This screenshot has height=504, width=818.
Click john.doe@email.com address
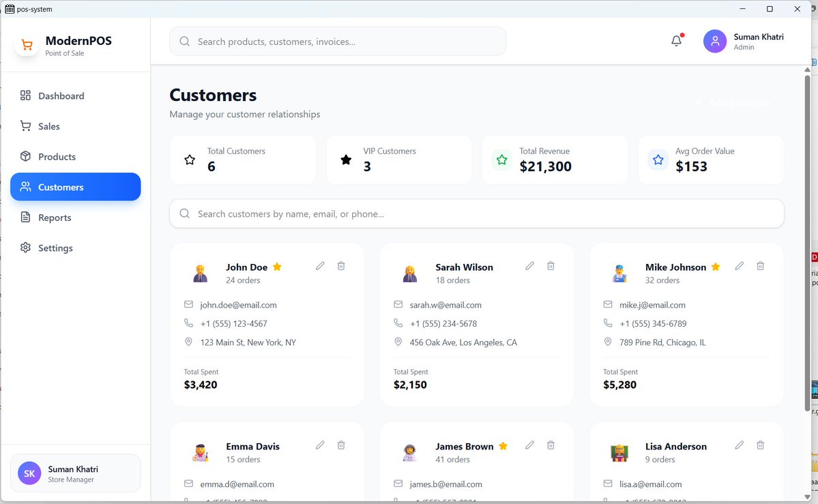(238, 305)
